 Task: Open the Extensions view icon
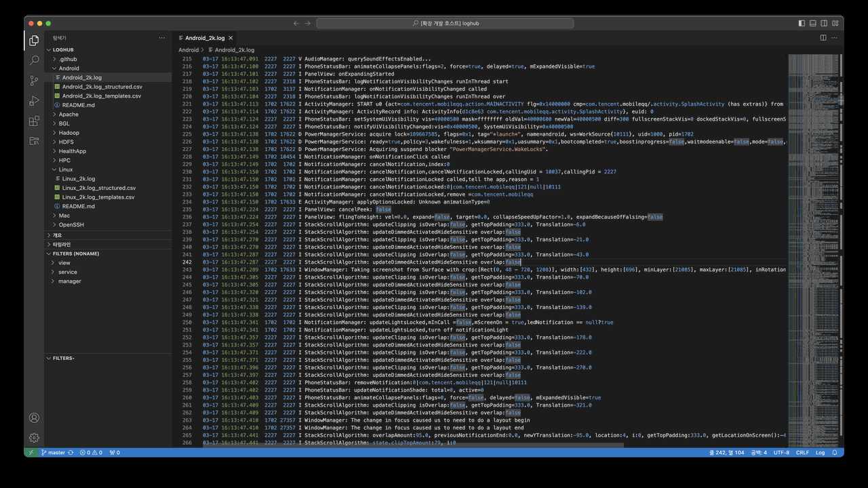(x=34, y=121)
